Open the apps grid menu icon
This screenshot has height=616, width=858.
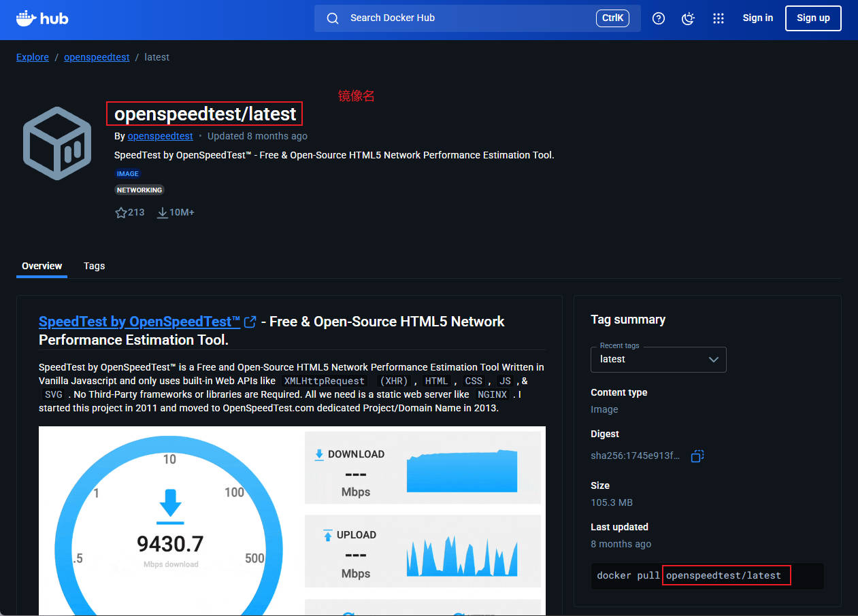[718, 18]
